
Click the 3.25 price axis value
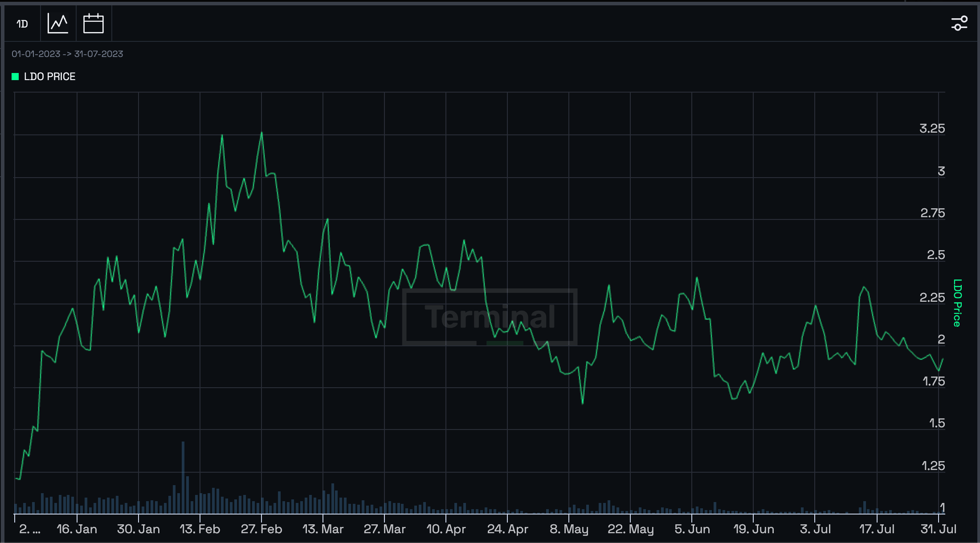click(932, 129)
